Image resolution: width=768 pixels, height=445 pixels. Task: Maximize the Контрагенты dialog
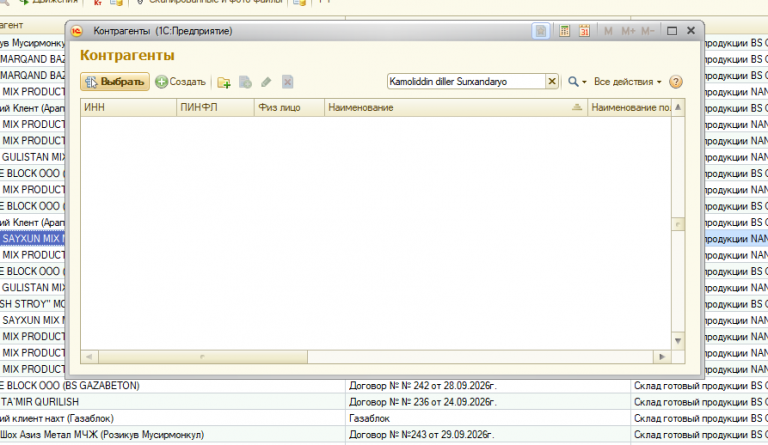click(x=672, y=31)
